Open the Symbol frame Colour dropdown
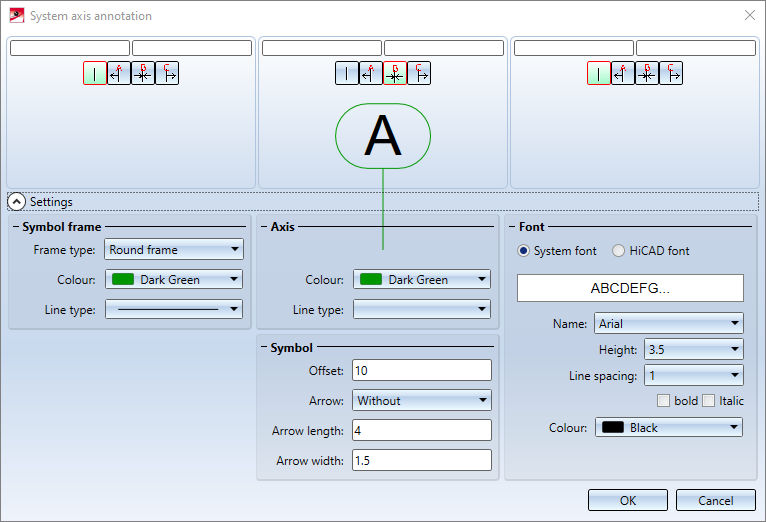Screen dimensions: 766x522 pyautogui.click(x=174, y=279)
